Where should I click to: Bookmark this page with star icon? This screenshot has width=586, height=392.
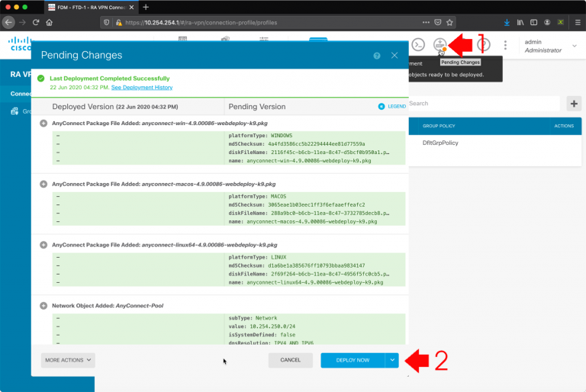point(449,22)
